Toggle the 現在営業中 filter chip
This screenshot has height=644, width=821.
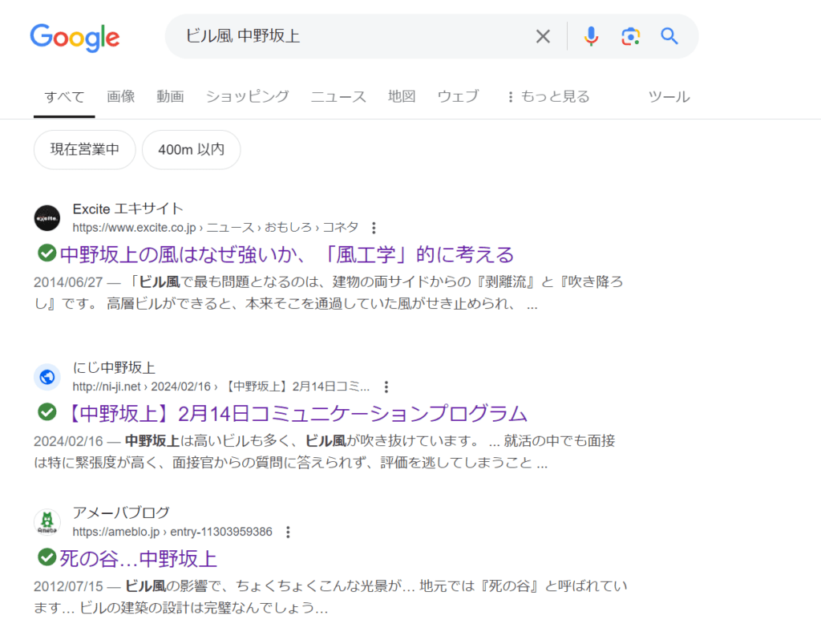tap(85, 150)
